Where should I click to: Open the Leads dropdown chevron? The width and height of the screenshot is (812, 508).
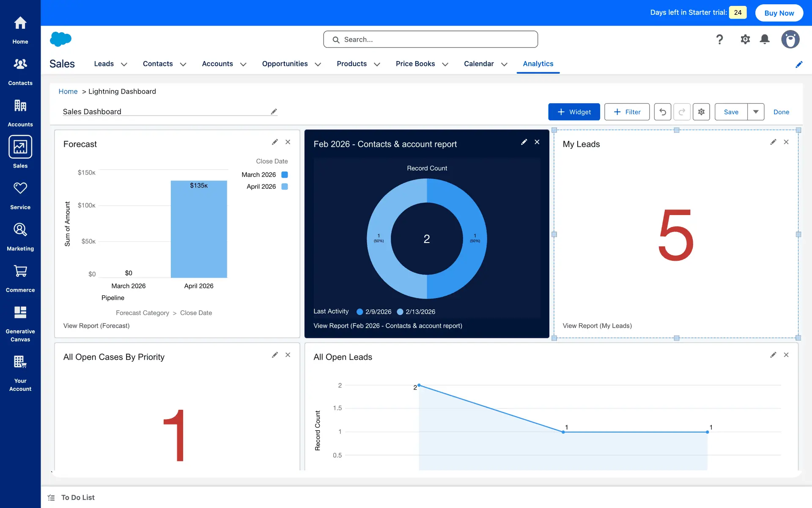[124, 64]
